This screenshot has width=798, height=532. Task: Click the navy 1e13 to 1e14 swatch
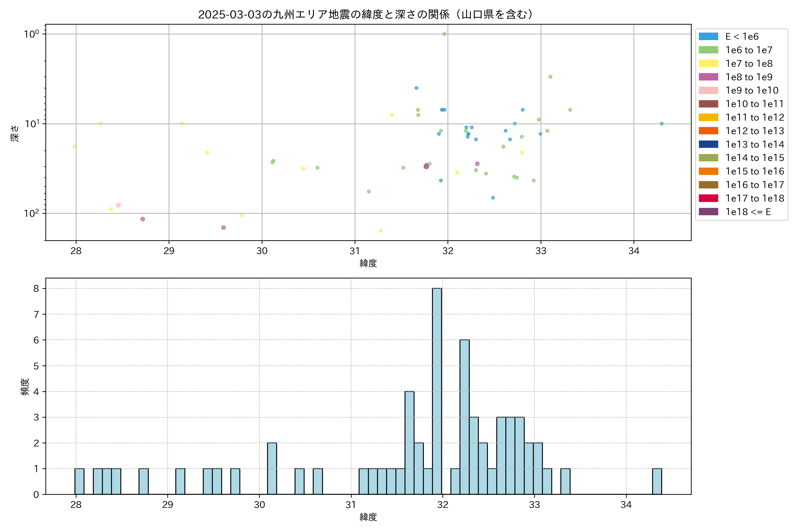pyautogui.click(x=708, y=145)
